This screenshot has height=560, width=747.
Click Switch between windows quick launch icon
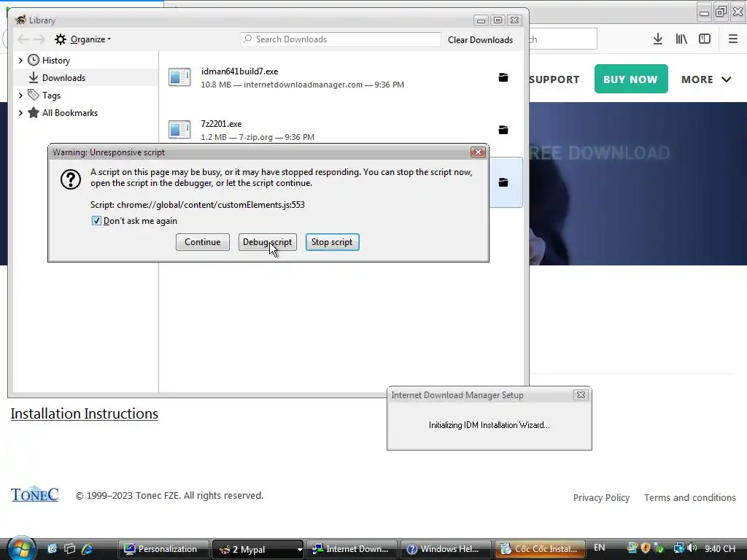[x=69, y=548]
